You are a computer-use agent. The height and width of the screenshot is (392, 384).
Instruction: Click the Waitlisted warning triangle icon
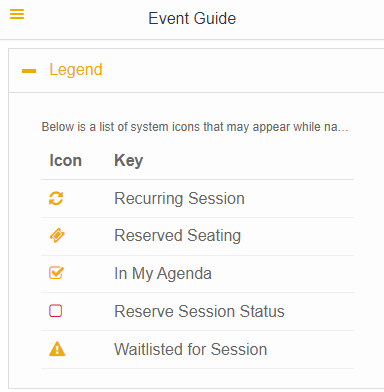tap(57, 349)
